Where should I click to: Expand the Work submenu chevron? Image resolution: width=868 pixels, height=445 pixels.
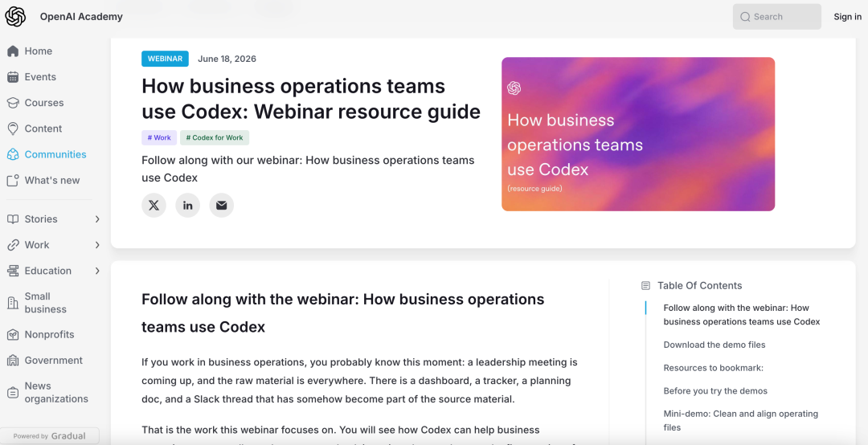pos(97,245)
